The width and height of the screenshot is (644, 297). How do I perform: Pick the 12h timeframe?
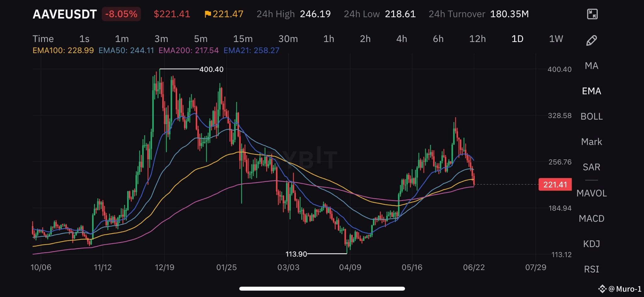(x=477, y=39)
